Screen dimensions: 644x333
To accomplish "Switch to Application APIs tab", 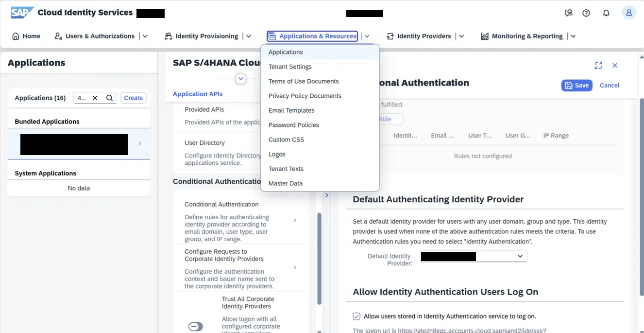I will (198, 94).
